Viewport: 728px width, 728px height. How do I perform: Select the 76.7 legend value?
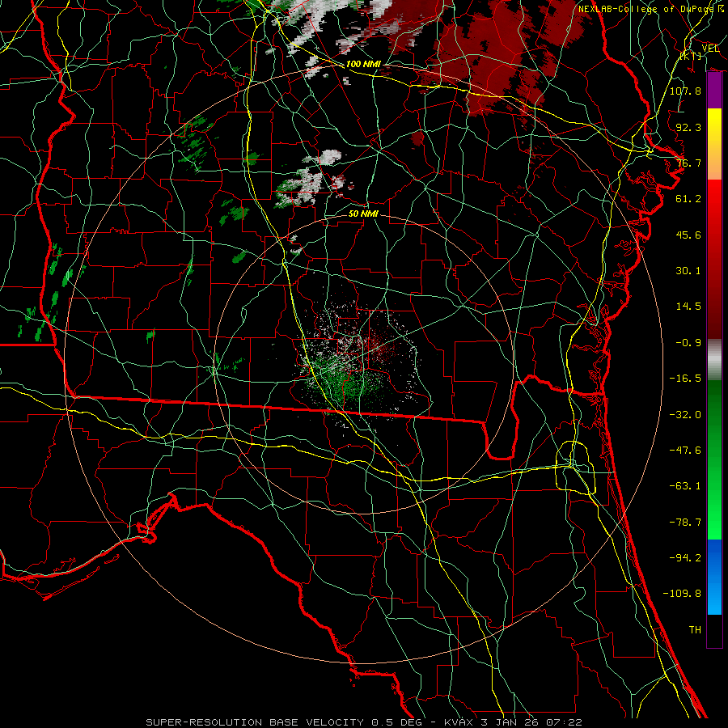tap(688, 163)
